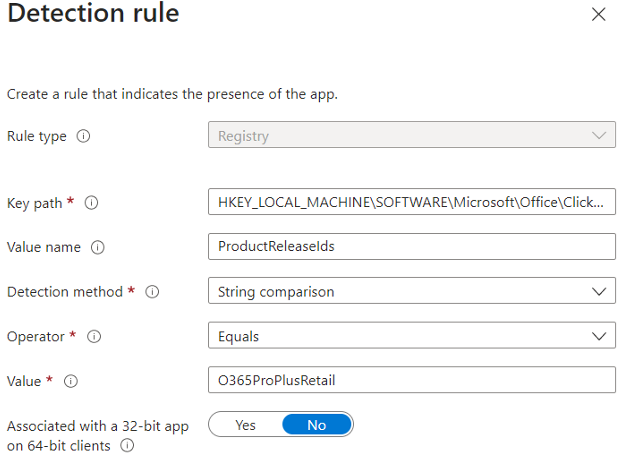Screen dimensions: 624x467
Task: Click the Key path label text
Action: click(35, 203)
